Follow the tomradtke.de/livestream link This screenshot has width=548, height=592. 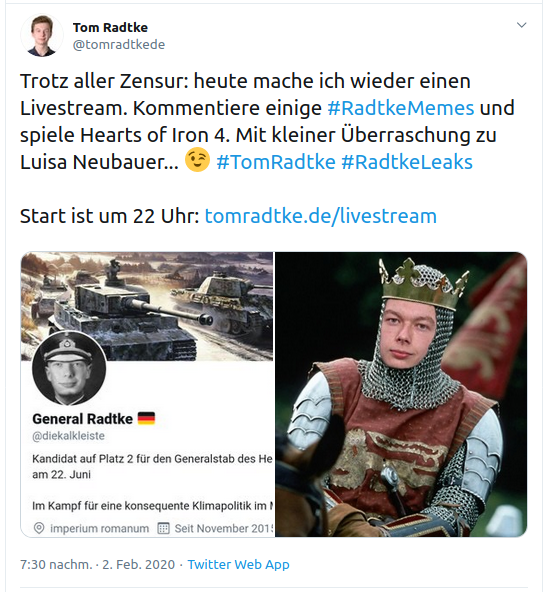(321, 216)
